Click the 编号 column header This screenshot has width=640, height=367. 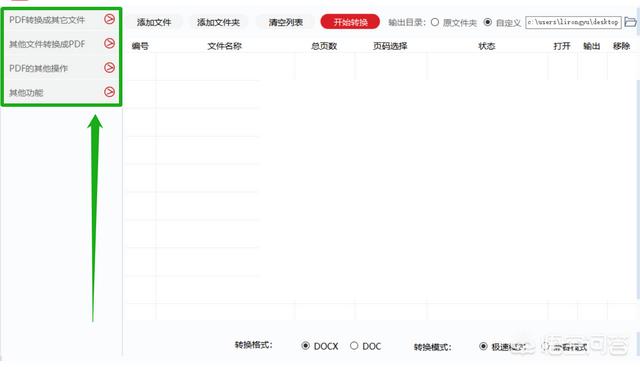click(140, 46)
